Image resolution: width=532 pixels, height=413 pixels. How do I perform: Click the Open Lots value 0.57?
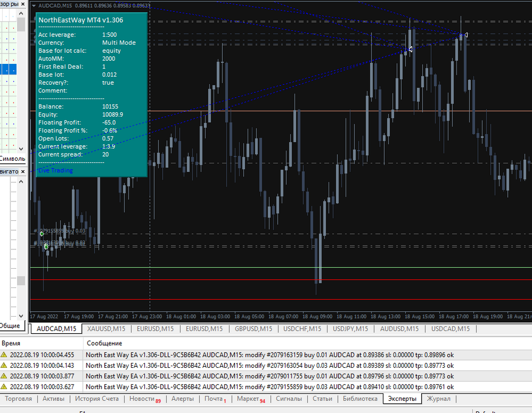point(108,138)
